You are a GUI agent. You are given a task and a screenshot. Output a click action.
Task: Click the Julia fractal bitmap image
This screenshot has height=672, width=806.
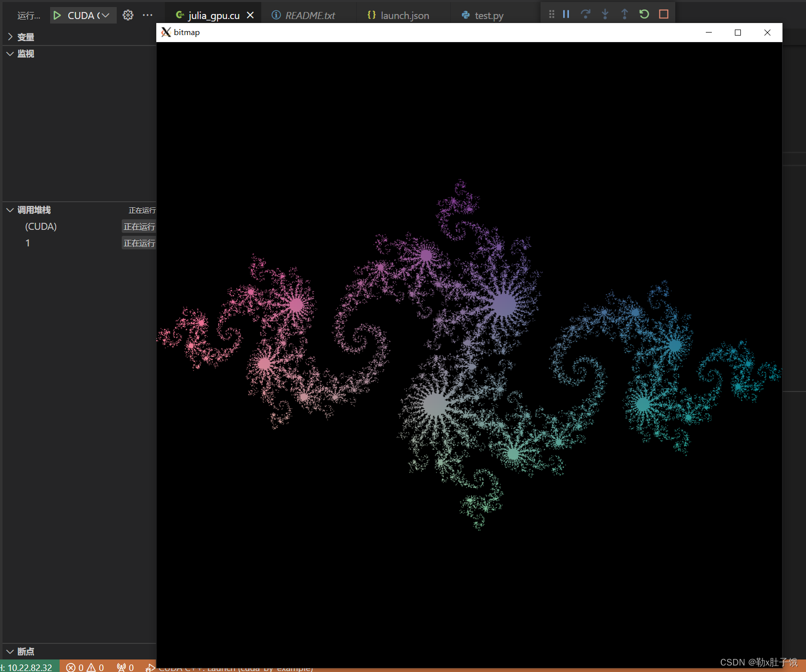(x=469, y=355)
